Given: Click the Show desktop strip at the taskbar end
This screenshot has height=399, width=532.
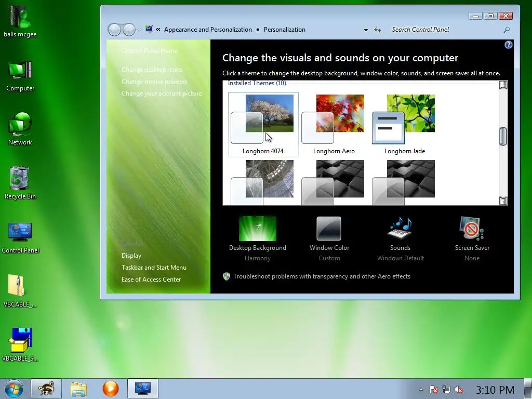Looking at the screenshot, I should point(528,389).
